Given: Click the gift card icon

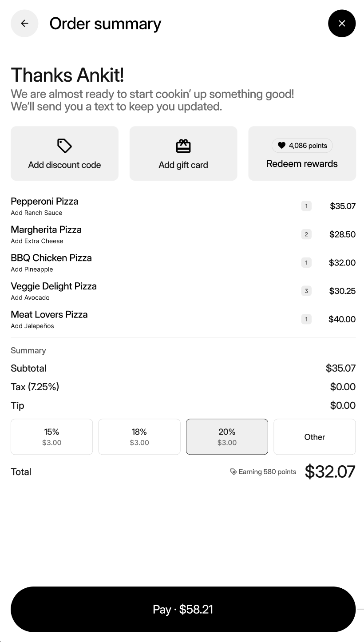Looking at the screenshot, I should pos(183,146).
